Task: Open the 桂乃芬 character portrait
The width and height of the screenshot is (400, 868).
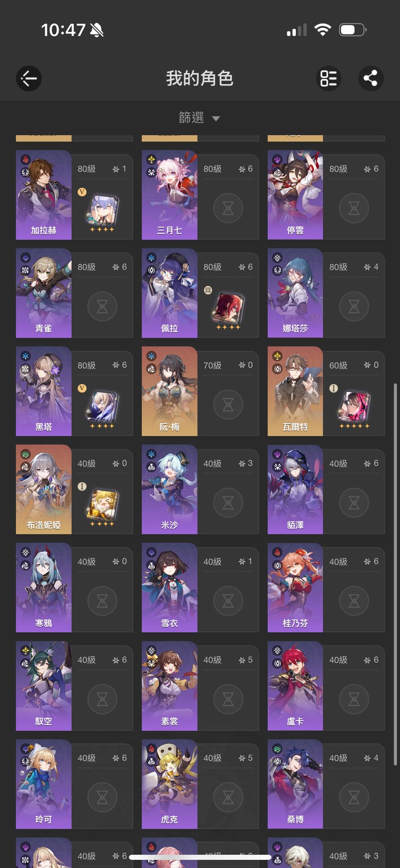Action: point(295,588)
